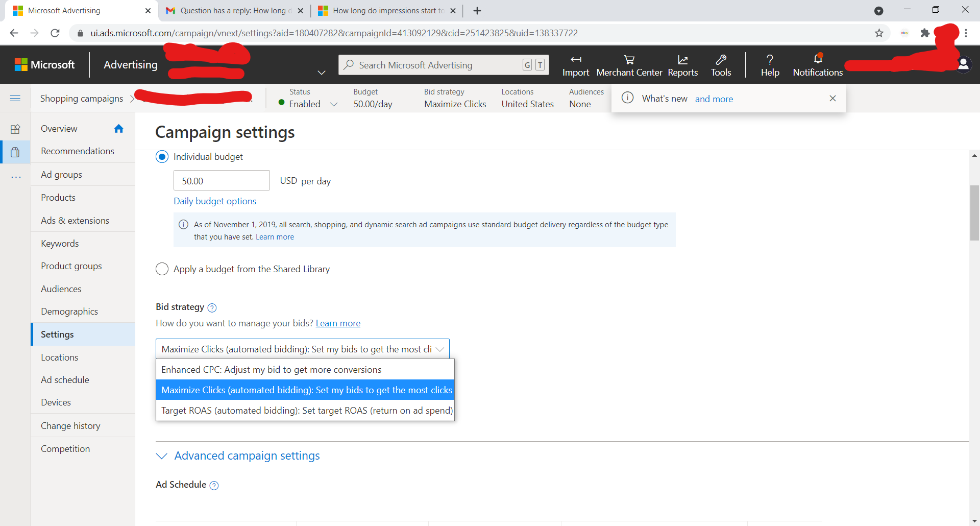Choose Maximize Clicks automated bidding option
980x526 pixels.
305,390
